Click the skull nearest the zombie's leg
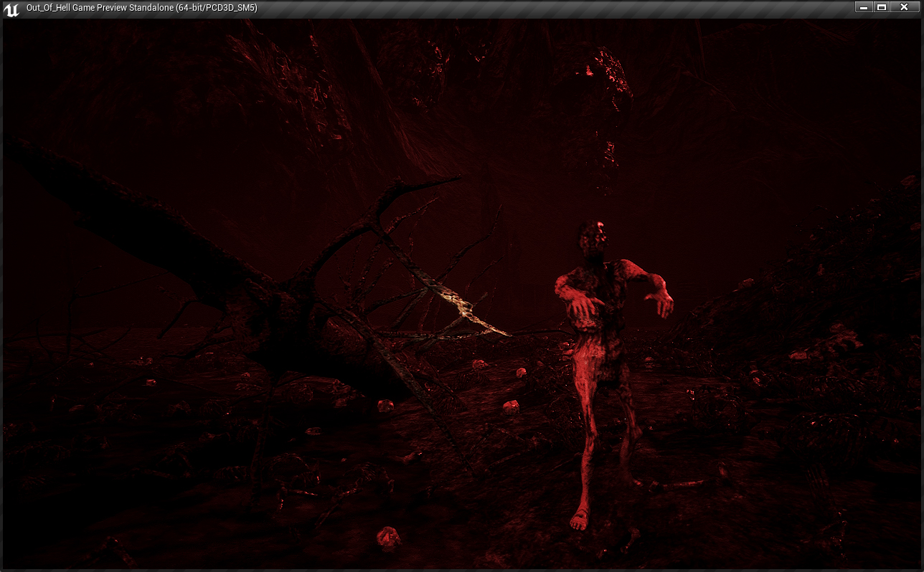The image size is (924, 572). (511, 406)
